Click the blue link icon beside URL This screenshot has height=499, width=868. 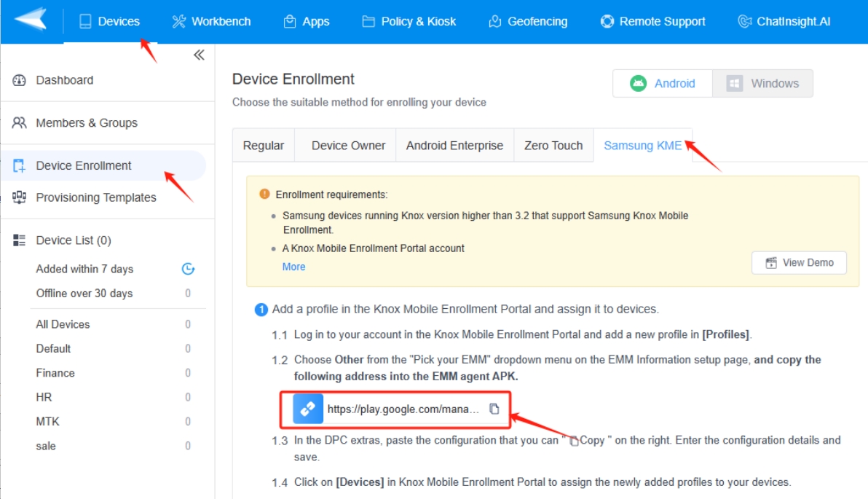tap(308, 409)
